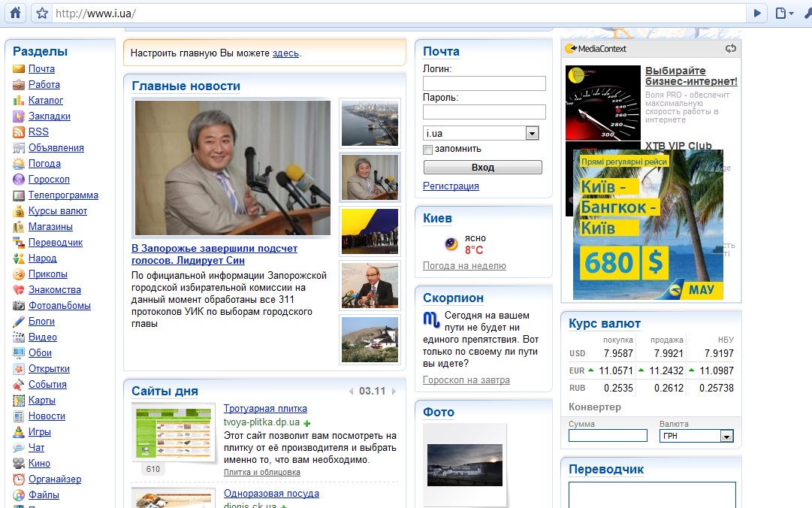The width and height of the screenshot is (812, 508).
Task: Click the MediaContext refresh arrows icon
Action: tap(731, 49)
